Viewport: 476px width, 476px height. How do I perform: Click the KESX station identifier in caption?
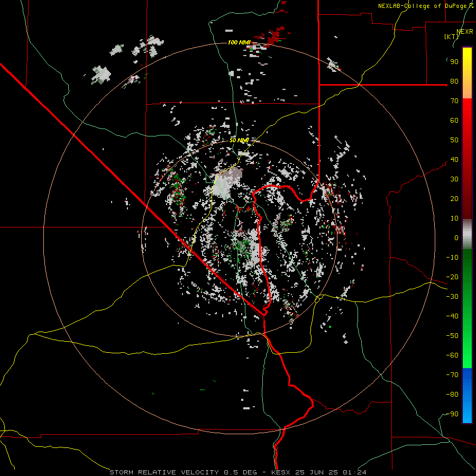281,472
